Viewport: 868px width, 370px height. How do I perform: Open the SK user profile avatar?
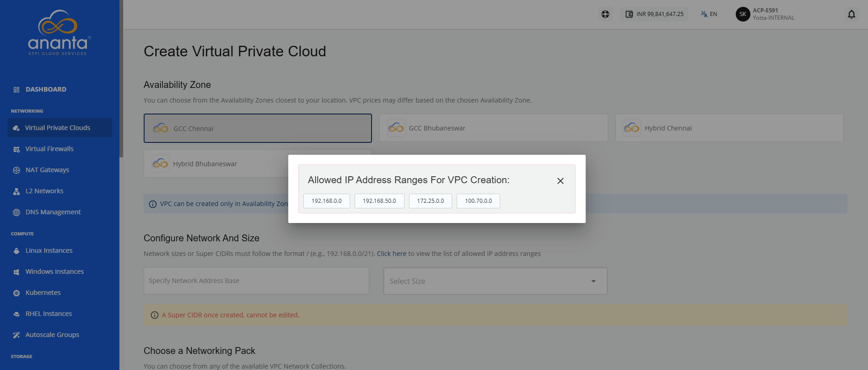pos(743,14)
